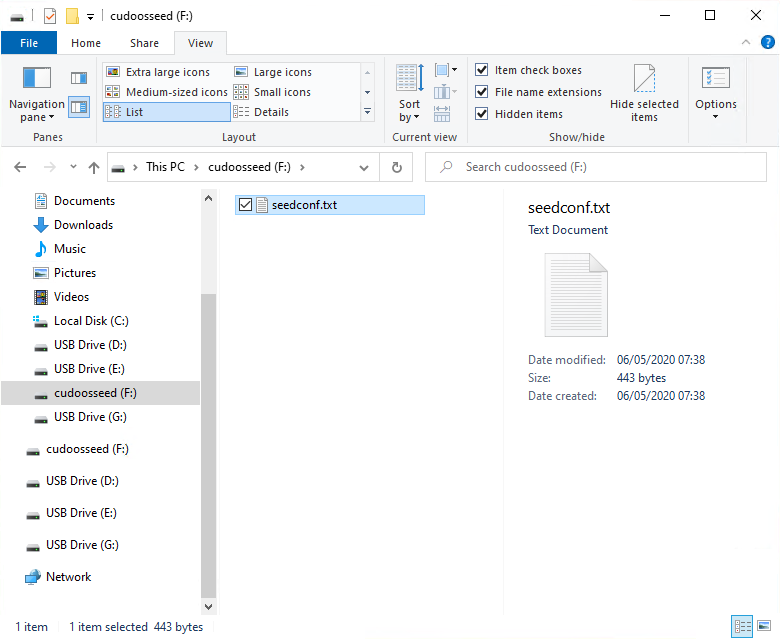Click the Search cudoosseed (F:) box
This screenshot has width=780, height=639.
595,167
